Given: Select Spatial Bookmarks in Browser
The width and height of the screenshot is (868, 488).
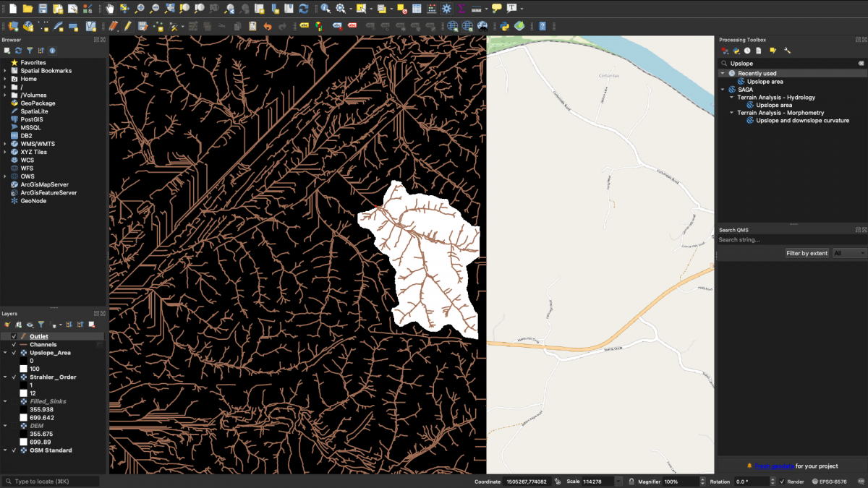Looking at the screenshot, I should pyautogui.click(x=46, y=71).
